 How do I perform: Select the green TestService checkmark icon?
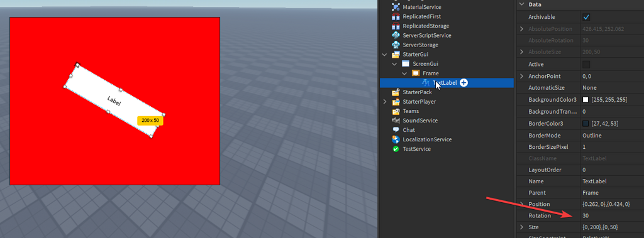(x=396, y=149)
